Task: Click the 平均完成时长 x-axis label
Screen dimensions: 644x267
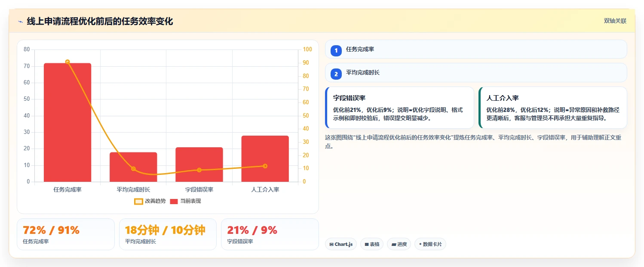Action: [133, 189]
